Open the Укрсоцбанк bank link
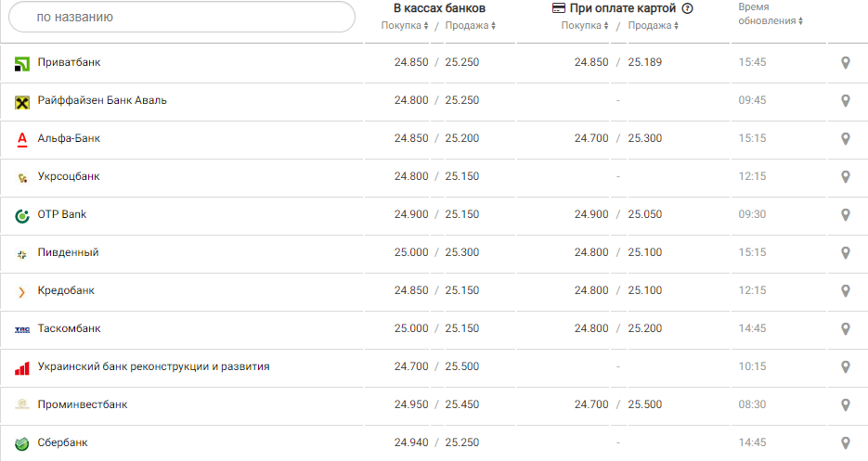The height and width of the screenshot is (461, 868). [69, 176]
